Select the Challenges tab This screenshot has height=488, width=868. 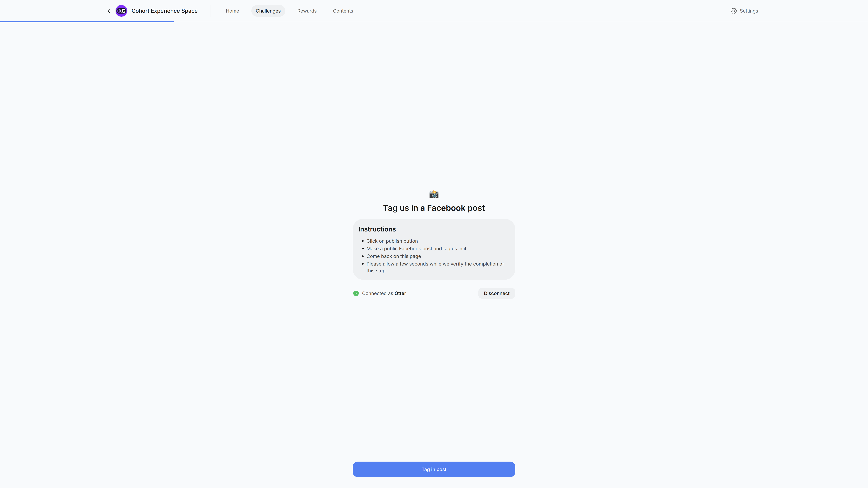268,11
